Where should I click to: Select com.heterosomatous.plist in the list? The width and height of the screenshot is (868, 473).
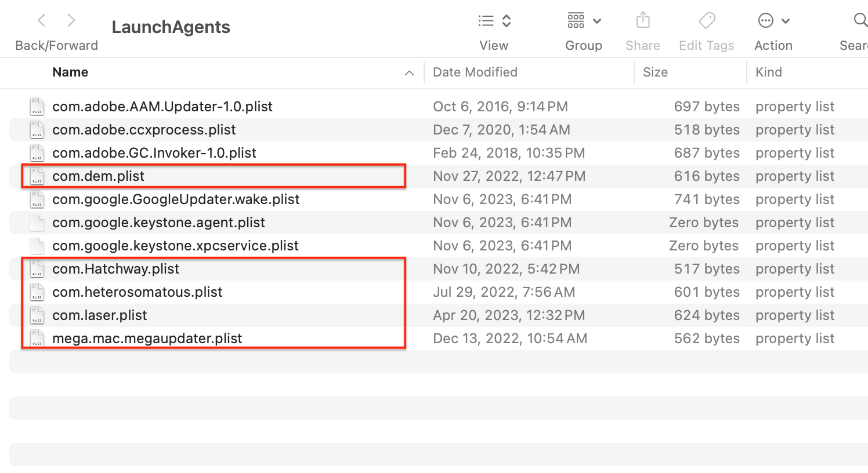(138, 292)
